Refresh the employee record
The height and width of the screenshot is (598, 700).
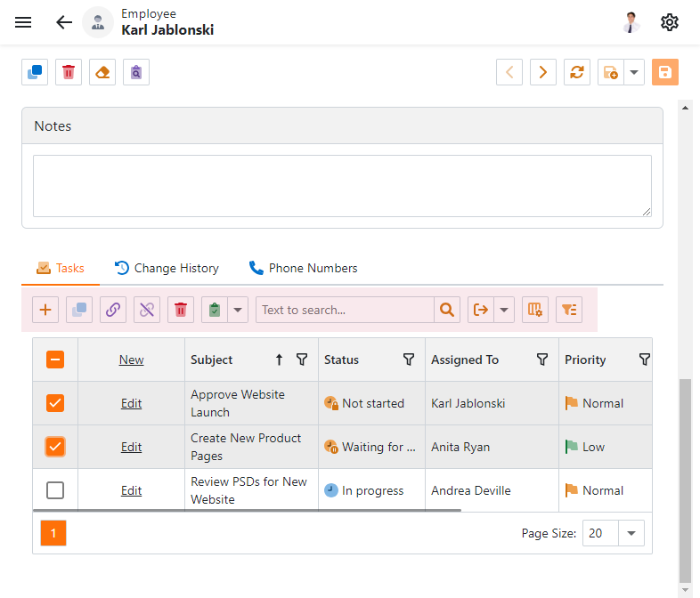click(x=577, y=72)
